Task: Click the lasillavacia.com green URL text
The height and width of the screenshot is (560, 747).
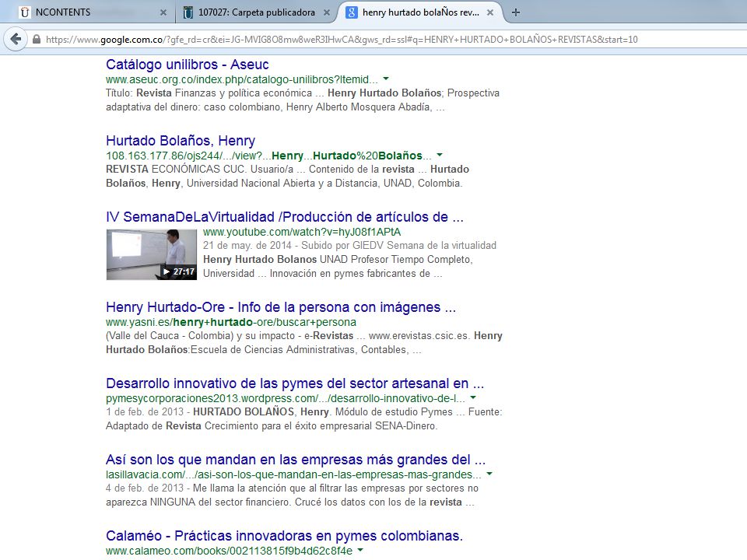Action: (x=293, y=474)
